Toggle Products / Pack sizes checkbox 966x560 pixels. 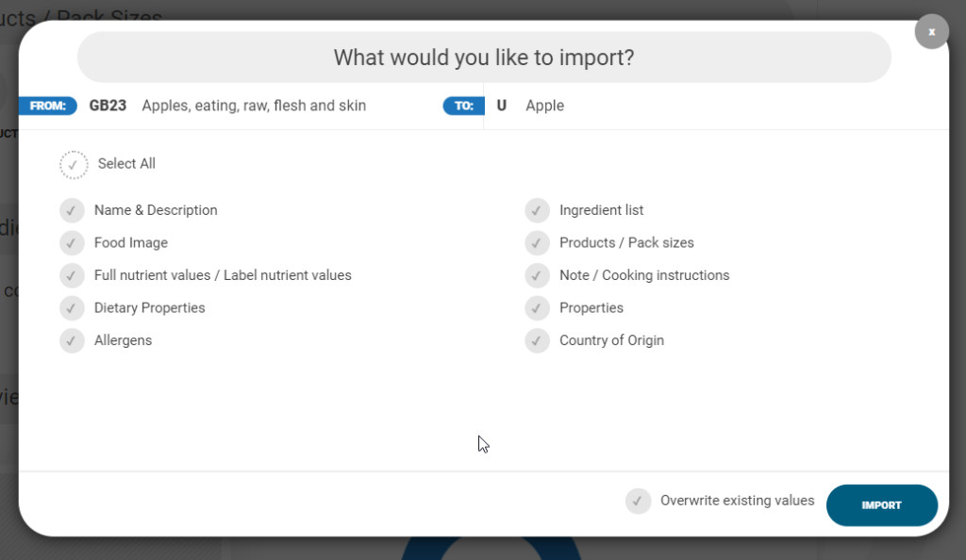click(538, 243)
